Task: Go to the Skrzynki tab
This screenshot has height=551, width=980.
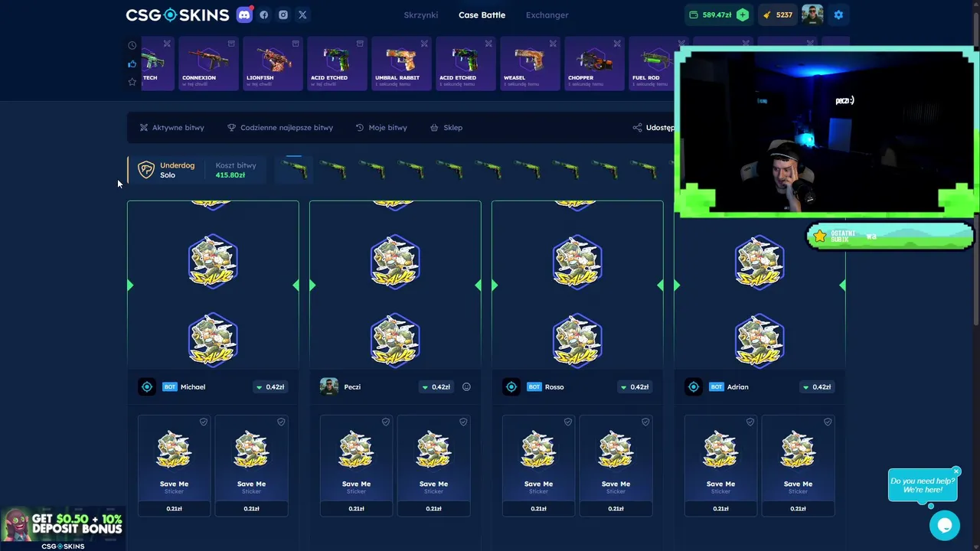Action: 421,15
